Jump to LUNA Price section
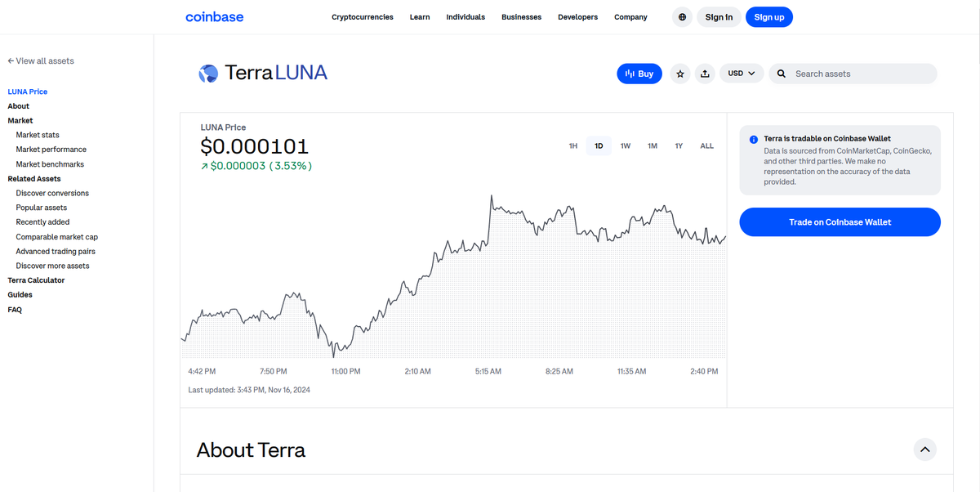The width and height of the screenshot is (980, 492). [28, 92]
